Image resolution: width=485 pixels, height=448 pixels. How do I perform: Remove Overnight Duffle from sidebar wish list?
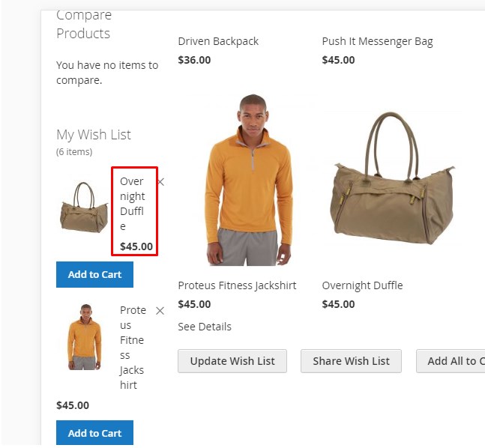pos(161,182)
